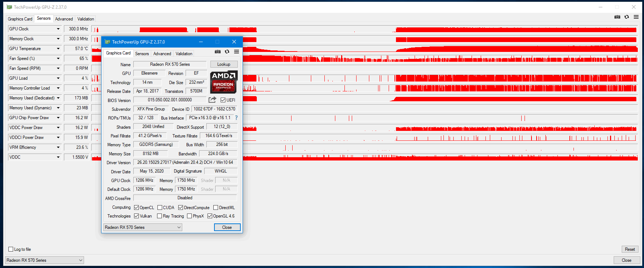The width and height of the screenshot is (644, 268).
Task: Toggle the Vulkan checkbox
Action: point(136,216)
